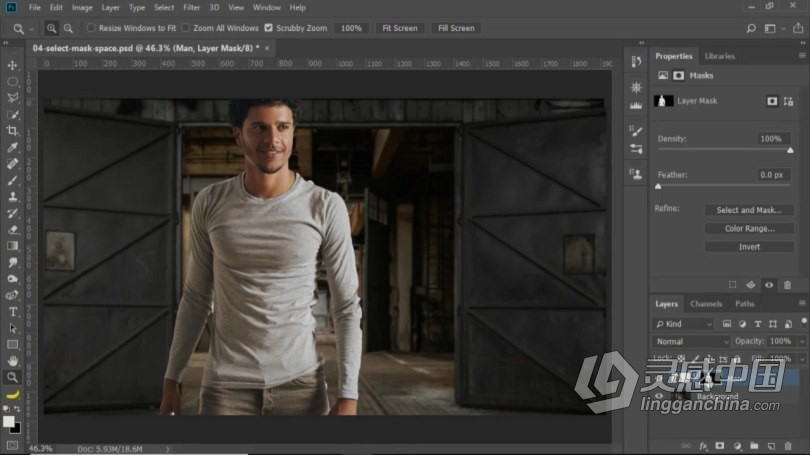This screenshot has height=455, width=810.
Task: Open the Normal blend mode dropdown
Action: pos(691,341)
